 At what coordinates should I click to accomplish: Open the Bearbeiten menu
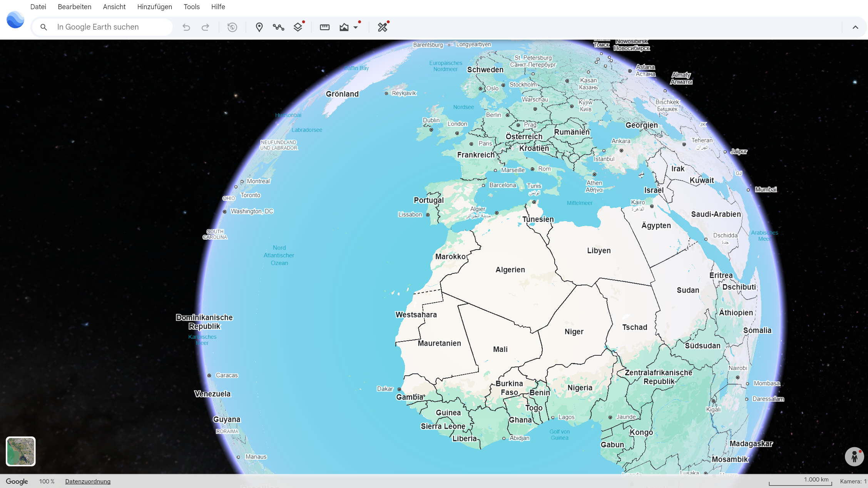(x=74, y=7)
